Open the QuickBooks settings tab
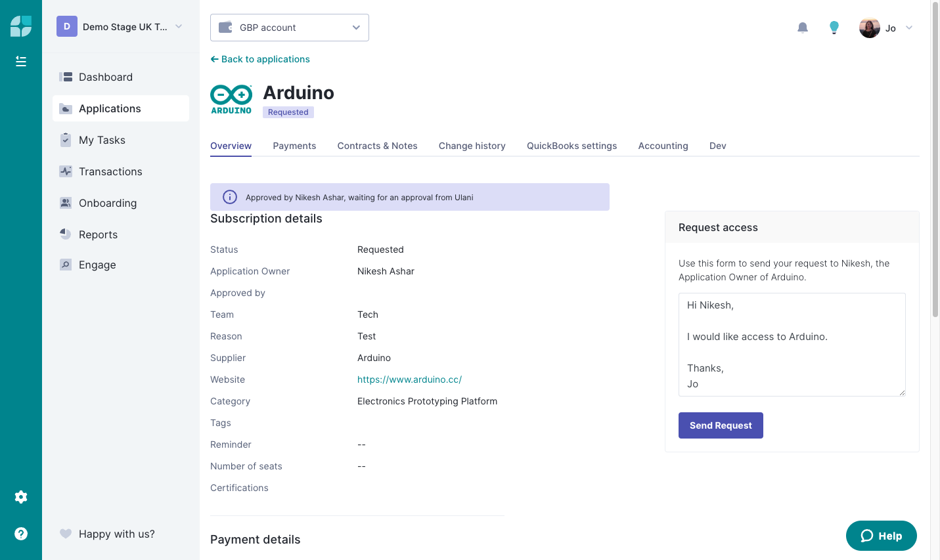The height and width of the screenshot is (560, 940). coord(571,146)
